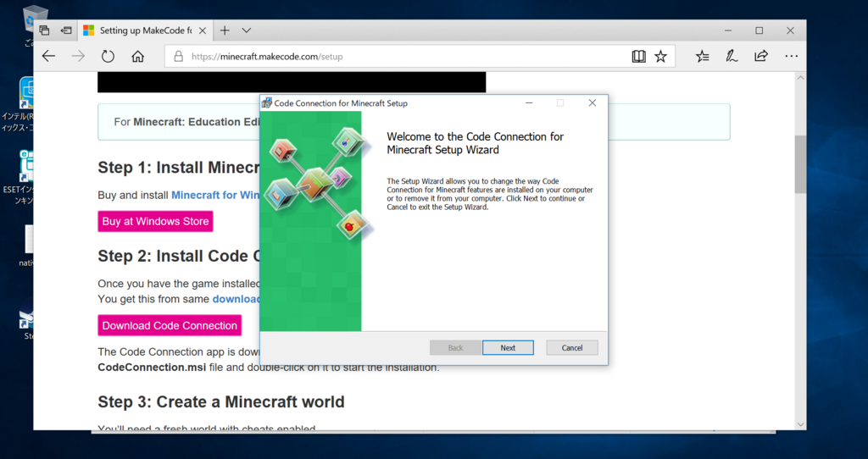Select the Setting up MakeCode tab
Screen dimensions: 868x459
pyautogui.click(x=145, y=30)
